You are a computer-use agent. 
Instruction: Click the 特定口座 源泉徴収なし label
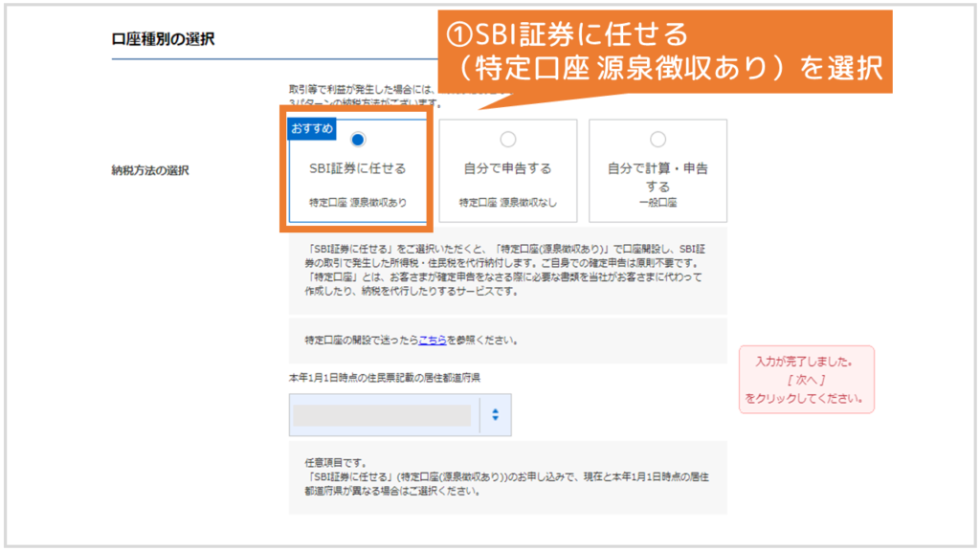508,203
